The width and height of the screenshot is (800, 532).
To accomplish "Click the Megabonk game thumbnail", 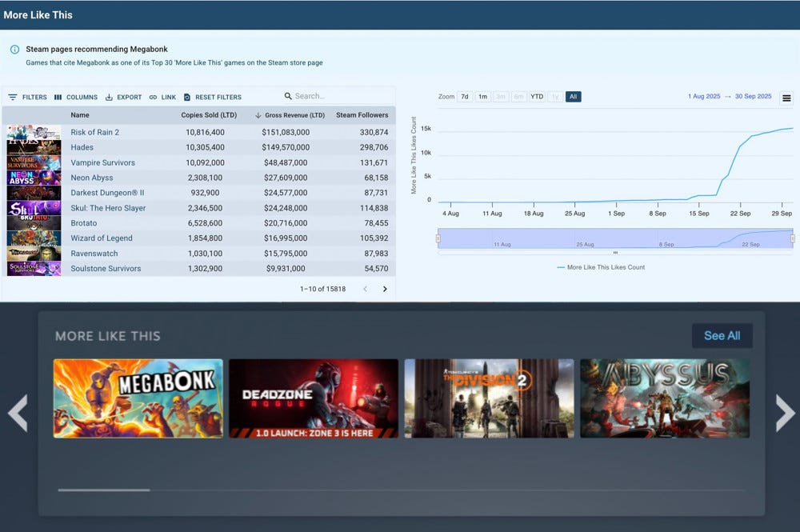I will 138,398.
